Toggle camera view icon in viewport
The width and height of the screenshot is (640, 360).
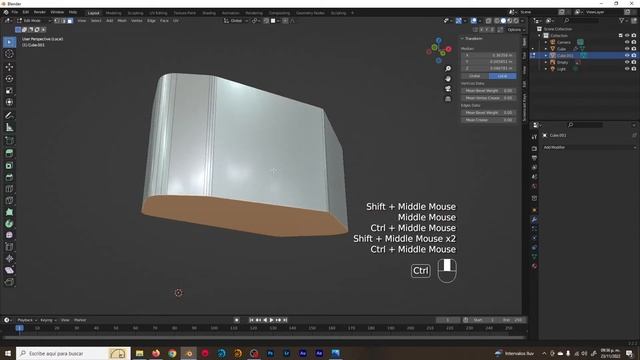[448, 89]
